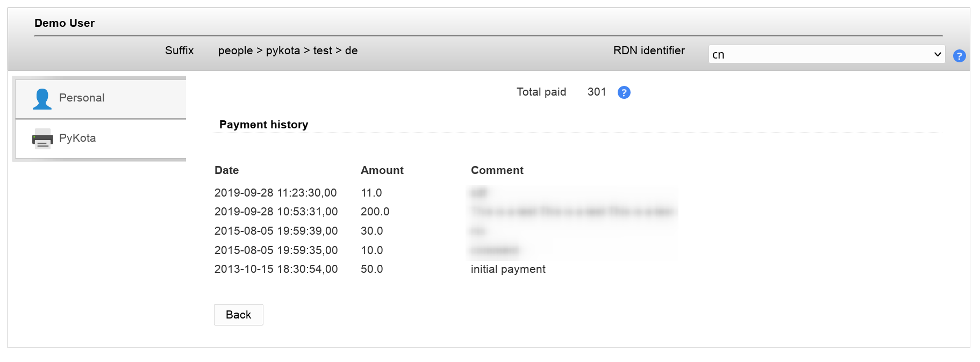Click the Demo User title
The height and width of the screenshot is (362, 980).
(x=65, y=23)
